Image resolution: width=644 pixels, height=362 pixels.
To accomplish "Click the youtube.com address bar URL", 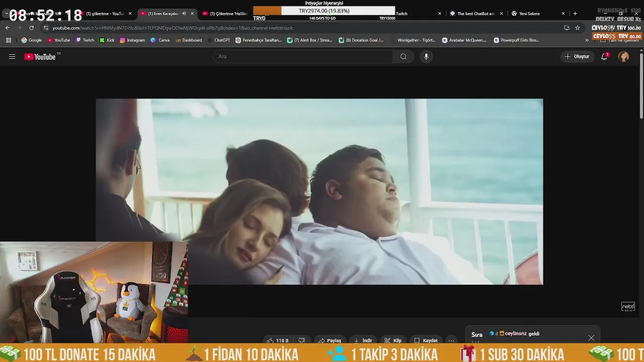I will pyautogui.click(x=173, y=28).
